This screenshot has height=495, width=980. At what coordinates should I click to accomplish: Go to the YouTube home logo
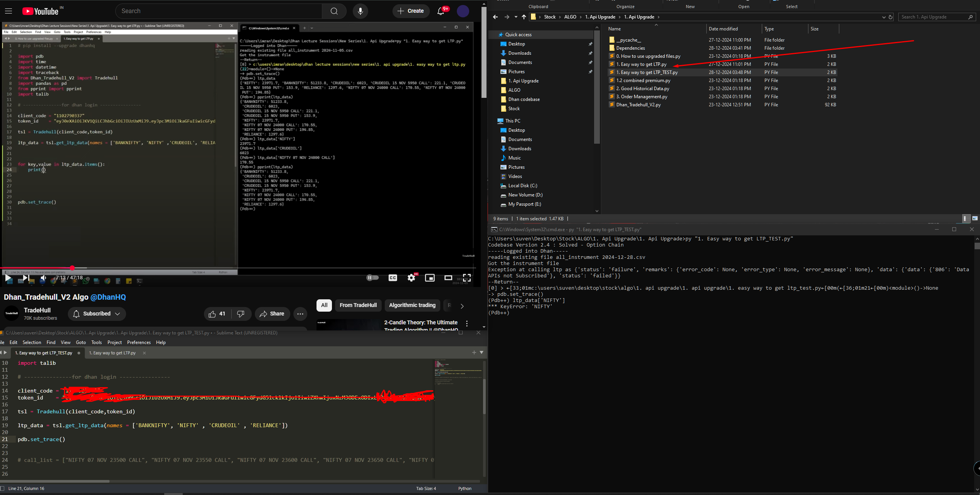click(x=40, y=11)
